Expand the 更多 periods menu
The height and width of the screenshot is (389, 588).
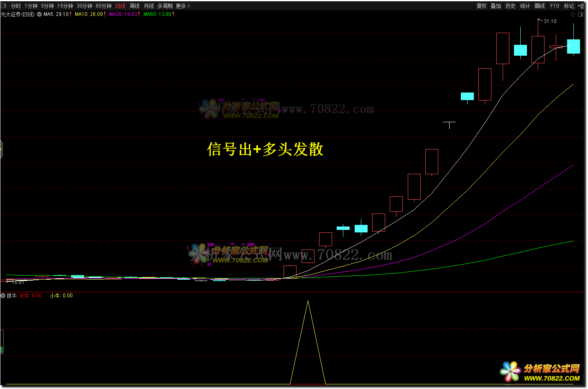pyautogui.click(x=183, y=6)
